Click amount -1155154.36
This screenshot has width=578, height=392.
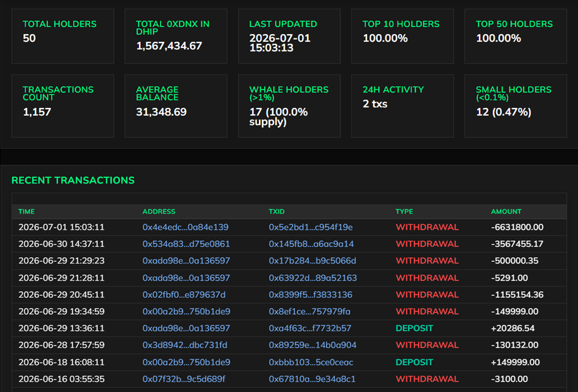point(517,295)
